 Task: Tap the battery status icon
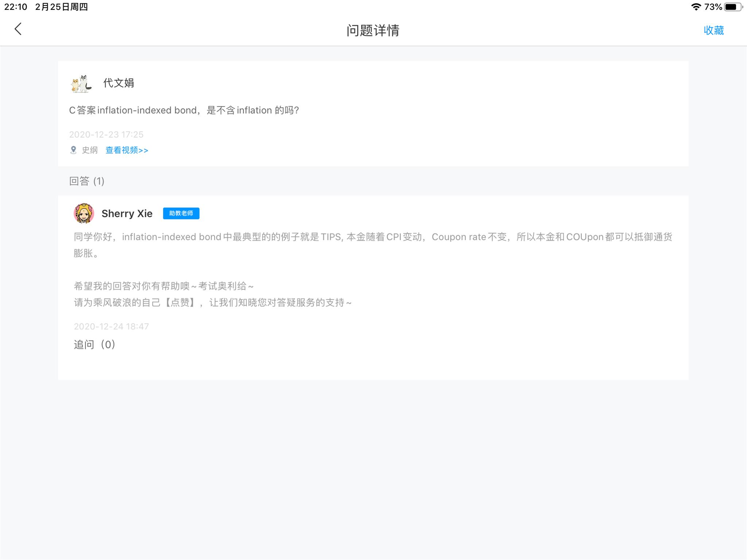(x=732, y=7)
